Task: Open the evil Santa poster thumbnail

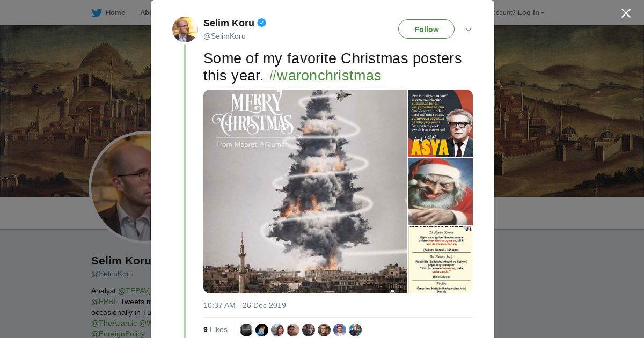Action: [440, 192]
